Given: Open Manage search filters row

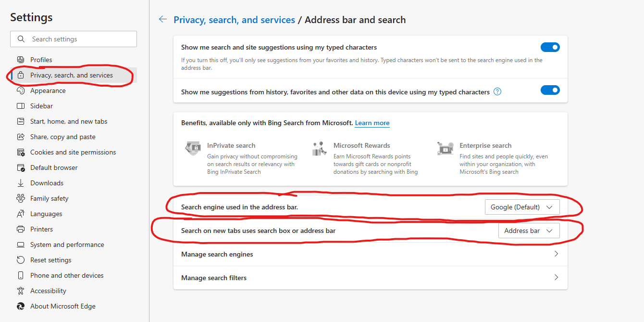Looking at the screenshot, I should click(371, 278).
